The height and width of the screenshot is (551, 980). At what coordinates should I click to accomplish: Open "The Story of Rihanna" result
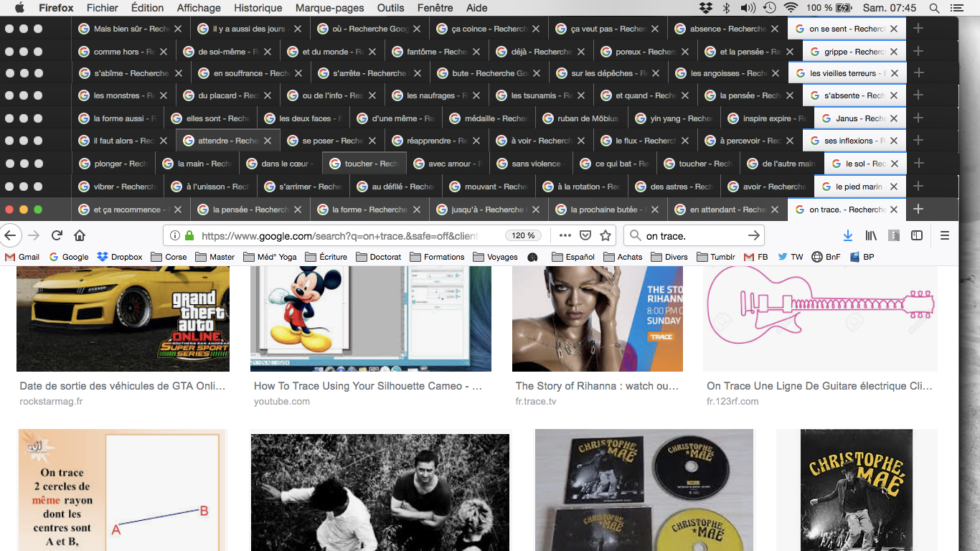point(597,386)
